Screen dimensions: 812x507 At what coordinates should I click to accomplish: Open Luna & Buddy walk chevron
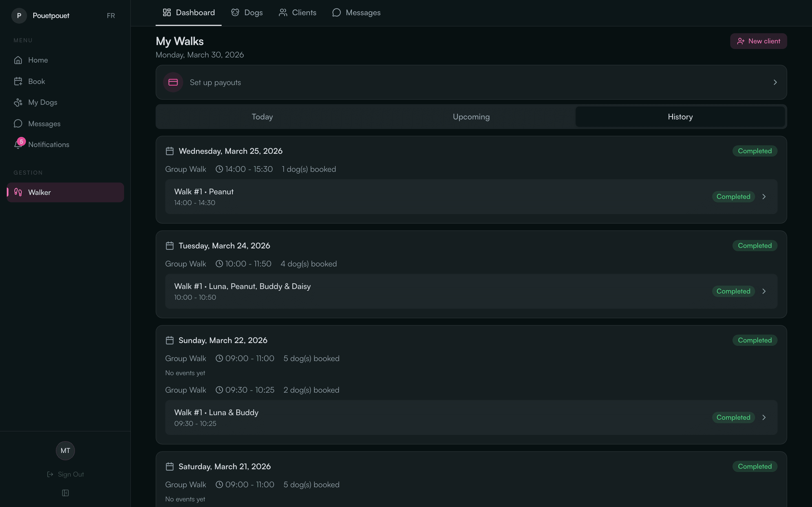coord(764,417)
